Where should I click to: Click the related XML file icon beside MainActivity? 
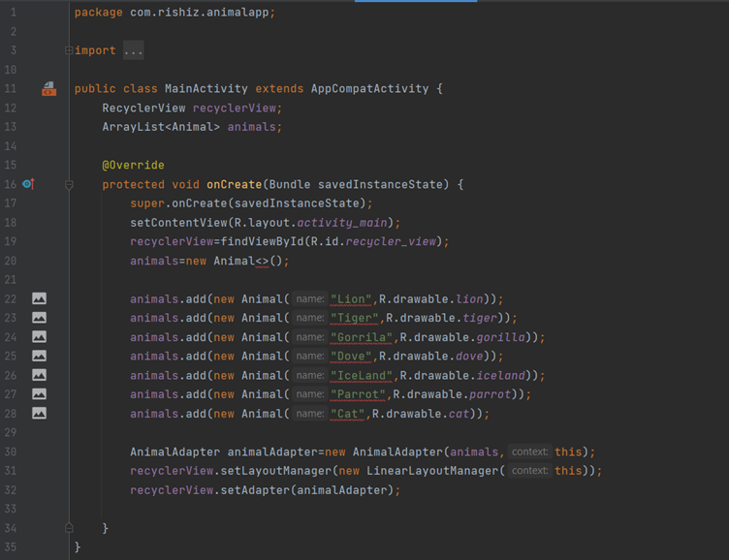[48, 89]
